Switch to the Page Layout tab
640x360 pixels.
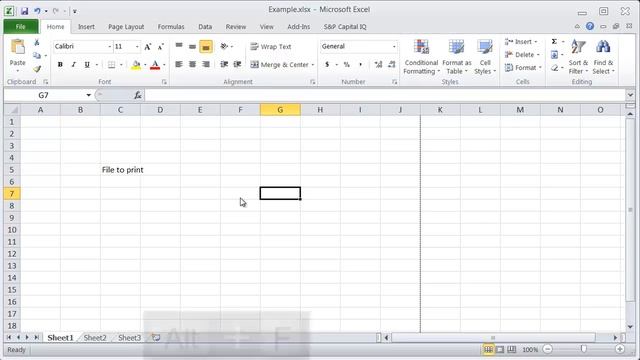coord(126,27)
